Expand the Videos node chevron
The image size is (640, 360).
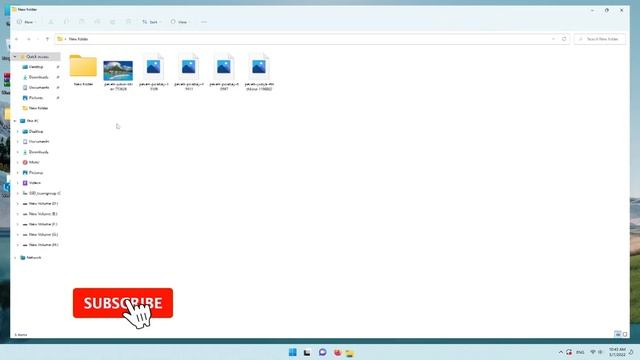(18, 183)
